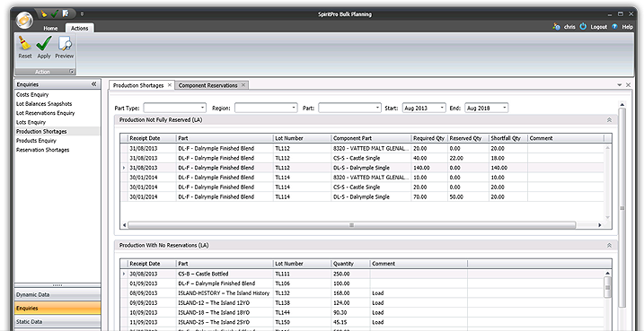Click the TL106 lot number cell
Screen dimensions: 644x331
[x=303, y=283]
